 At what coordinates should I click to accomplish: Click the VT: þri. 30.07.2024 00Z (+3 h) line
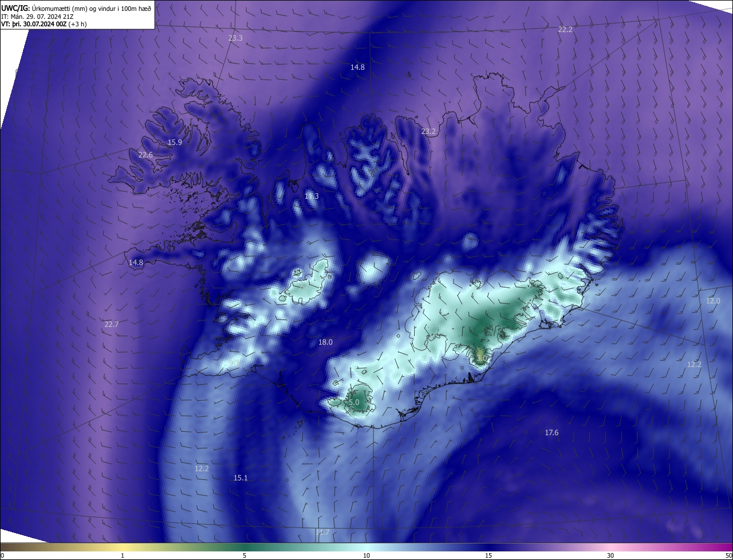43,25
